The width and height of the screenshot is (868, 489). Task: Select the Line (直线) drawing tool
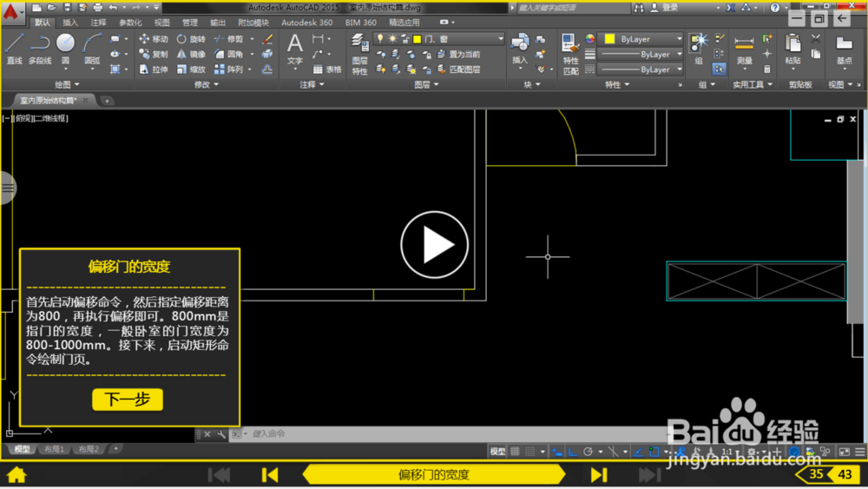15,49
